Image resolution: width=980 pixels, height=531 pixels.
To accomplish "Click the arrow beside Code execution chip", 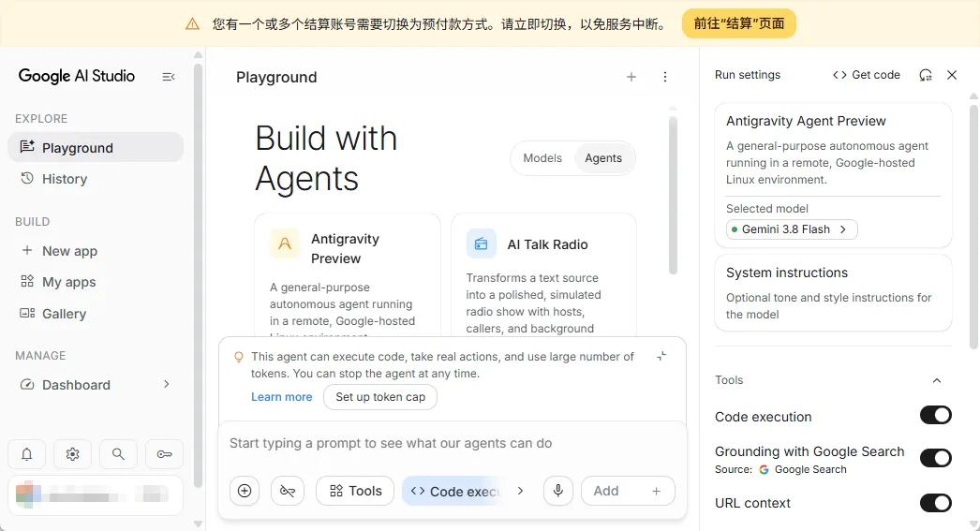I will (x=521, y=491).
